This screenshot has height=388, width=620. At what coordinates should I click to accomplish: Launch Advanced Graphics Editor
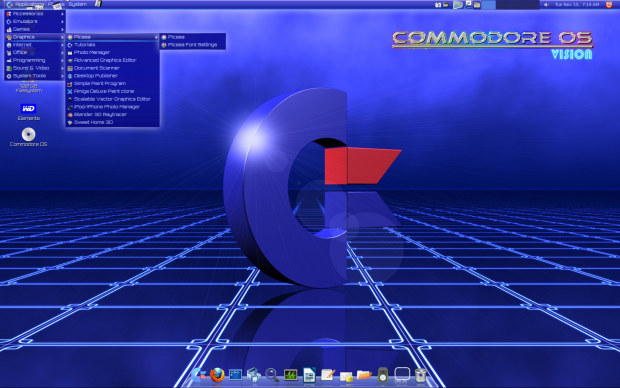point(113,60)
